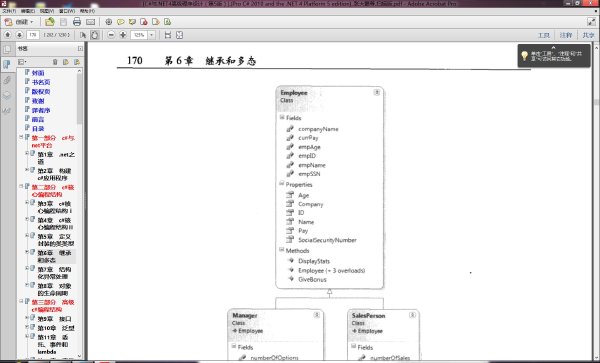Show the Layers panel icon
The height and width of the screenshot is (363, 600).
7,95
